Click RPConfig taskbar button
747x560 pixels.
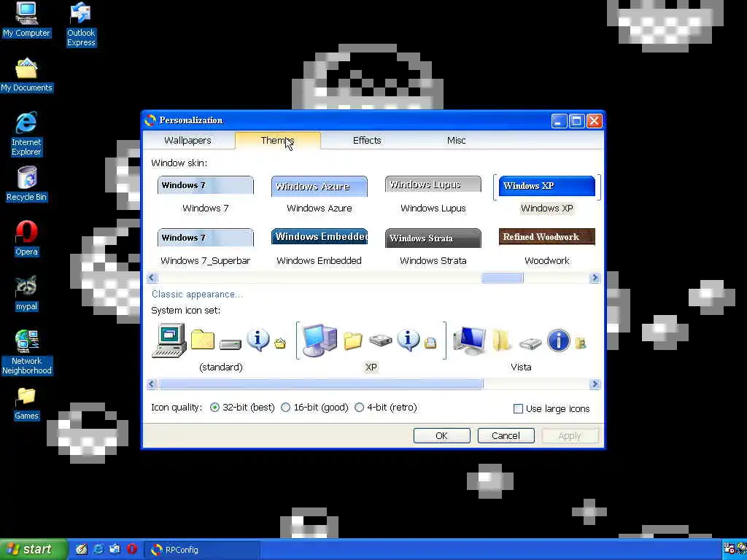202,550
